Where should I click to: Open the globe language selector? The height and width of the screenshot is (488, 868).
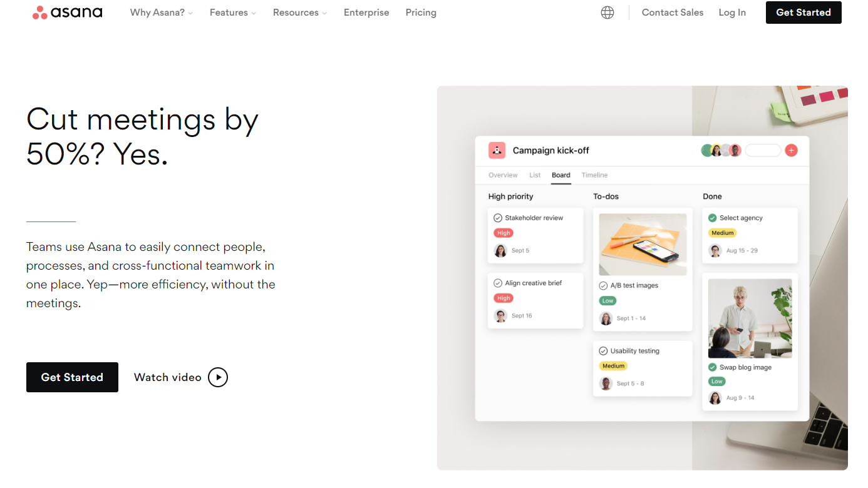click(607, 13)
